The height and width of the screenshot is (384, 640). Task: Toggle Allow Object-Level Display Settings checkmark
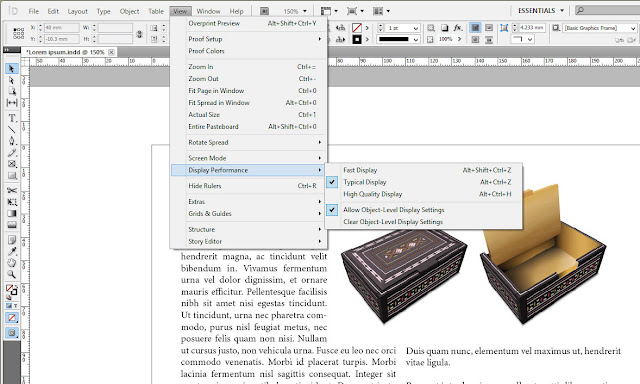pos(332,210)
